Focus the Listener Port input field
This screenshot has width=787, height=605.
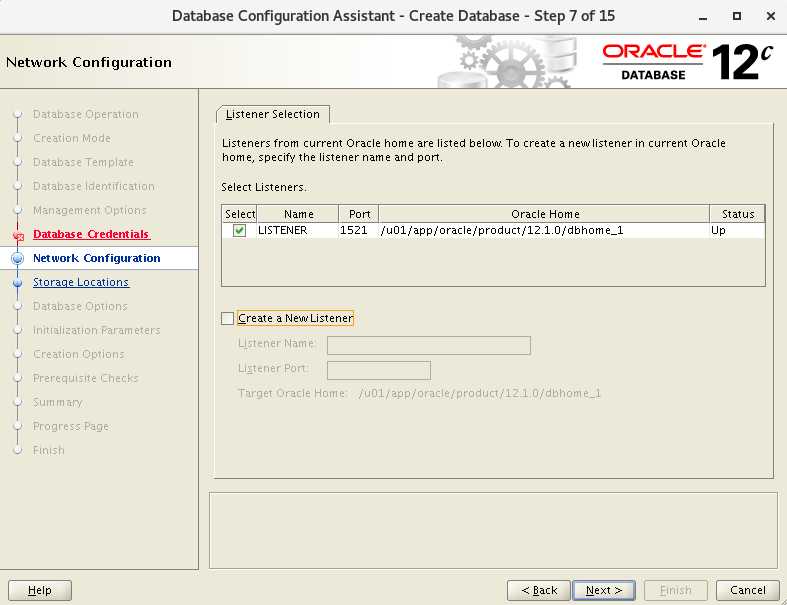pos(379,371)
